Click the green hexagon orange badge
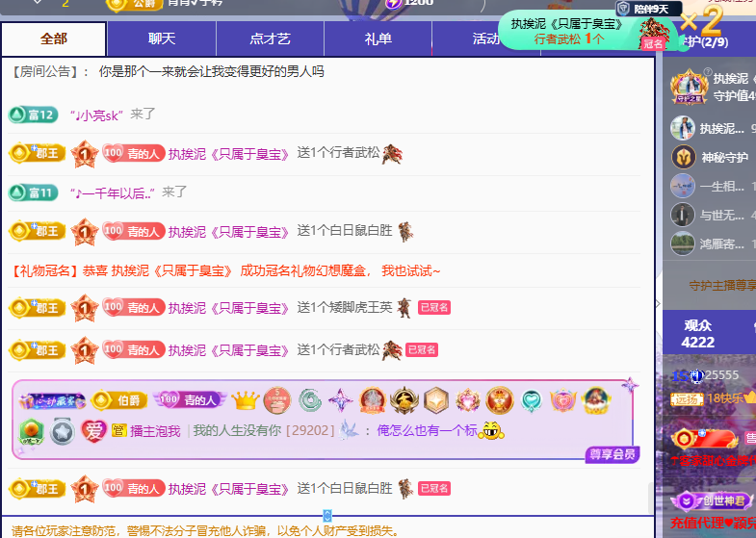The height and width of the screenshot is (538, 756). [x=32, y=431]
